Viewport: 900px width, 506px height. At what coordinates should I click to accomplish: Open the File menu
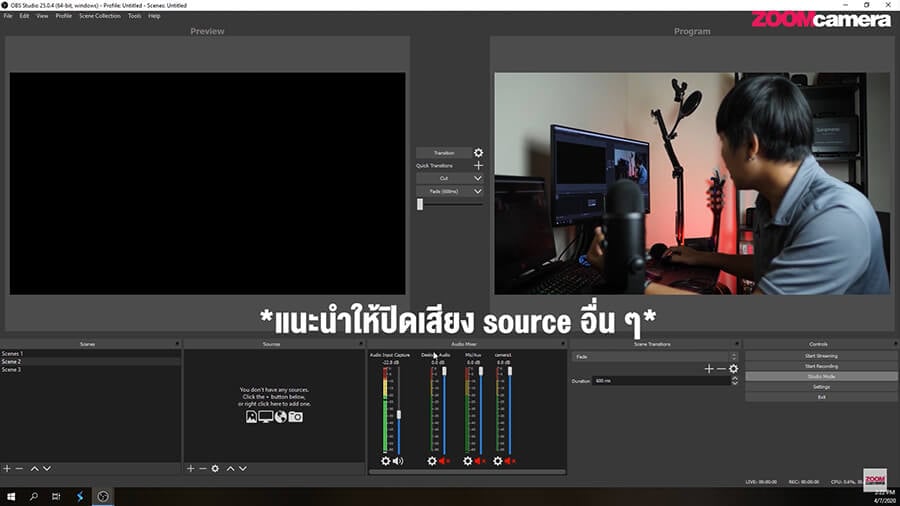(8, 16)
